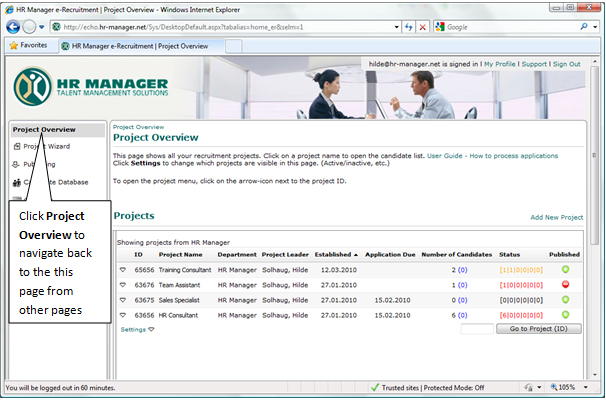Click the browser Forward arrow button
The width and height of the screenshot is (606, 401).
pos(29,27)
